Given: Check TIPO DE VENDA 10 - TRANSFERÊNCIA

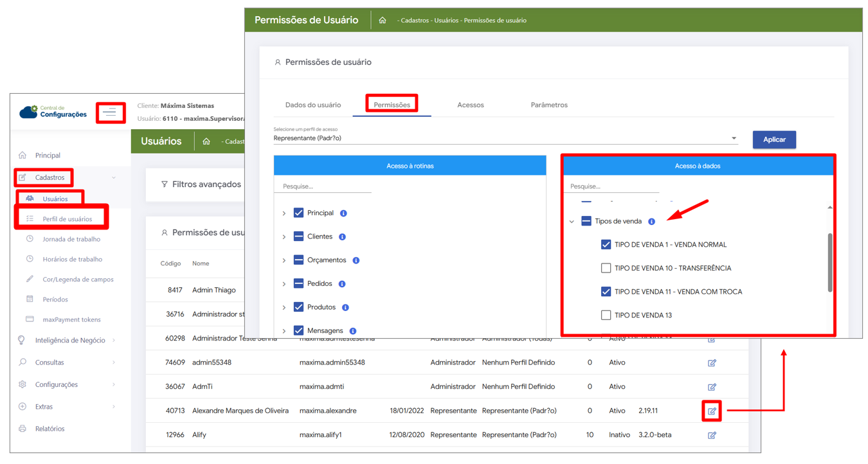Looking at the screenshot, I should (606, 268).
